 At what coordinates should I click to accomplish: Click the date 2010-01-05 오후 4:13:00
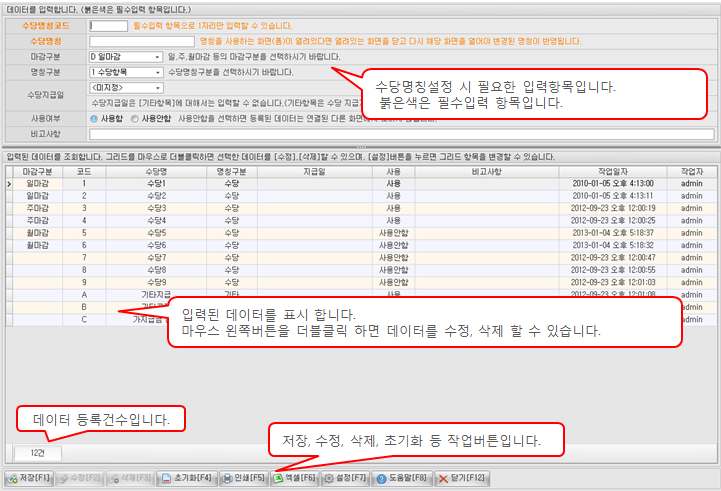pos(613,183)
